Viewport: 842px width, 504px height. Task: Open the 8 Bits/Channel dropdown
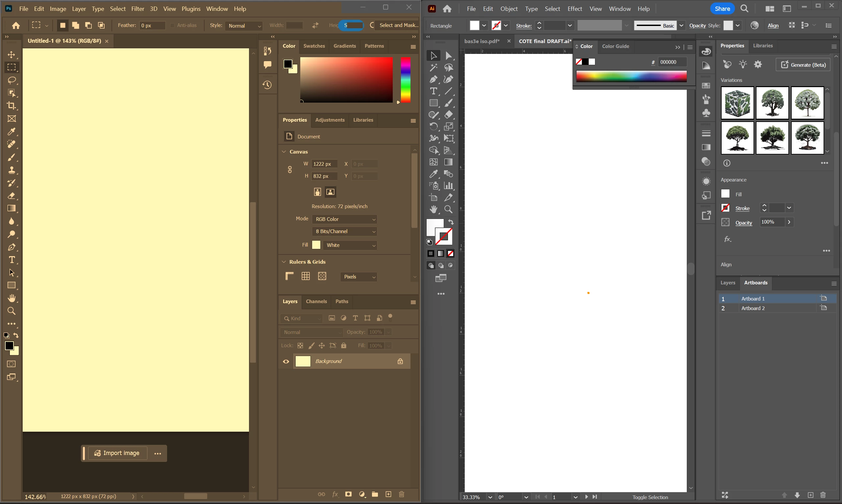[x=344, y=232]
